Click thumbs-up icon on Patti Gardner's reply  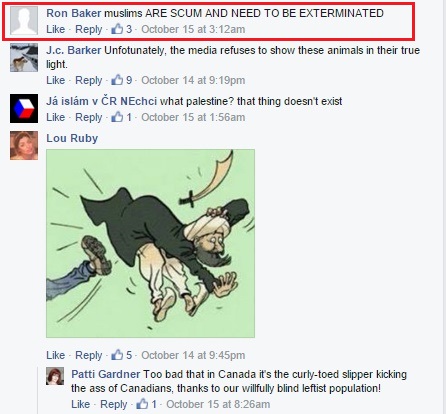click(142, 404)
